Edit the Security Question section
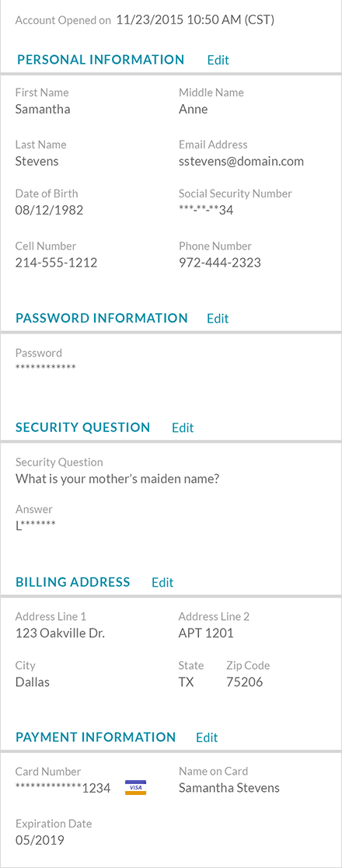 pyautogui.click(x=183, y=427)
